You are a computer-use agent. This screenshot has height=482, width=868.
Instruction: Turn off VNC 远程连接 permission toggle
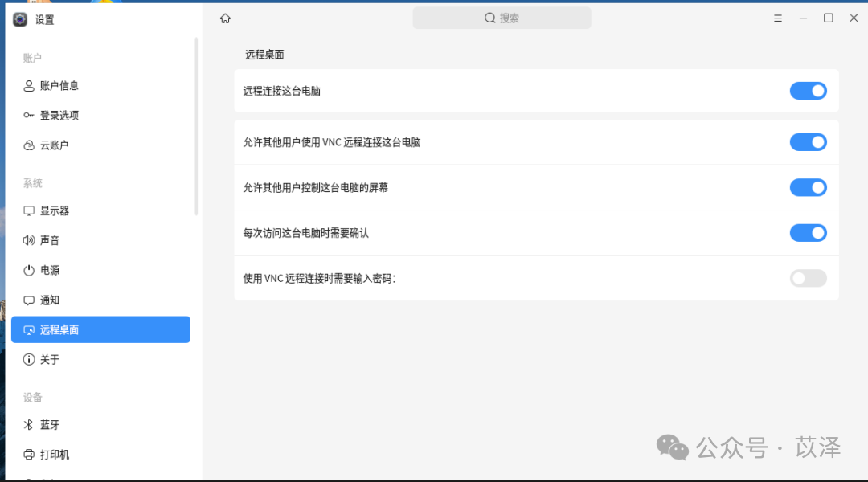point(808,141)
